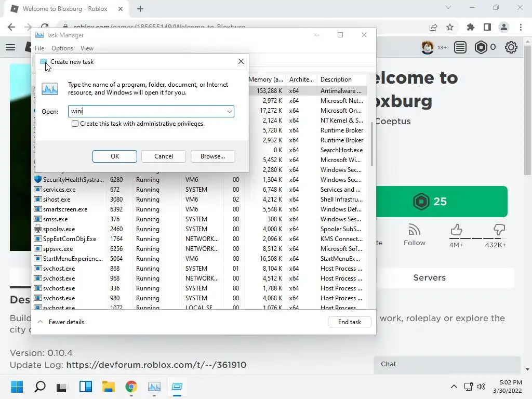Select the SppExtComObj.Exe process row
The width and height of the screenshot is (532, 399).
tap(200, 239)
